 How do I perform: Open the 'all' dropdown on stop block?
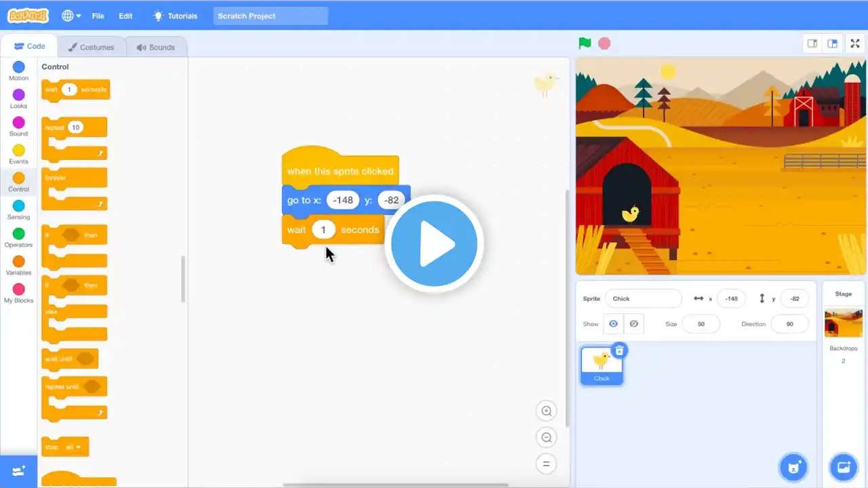pos(73,447)
